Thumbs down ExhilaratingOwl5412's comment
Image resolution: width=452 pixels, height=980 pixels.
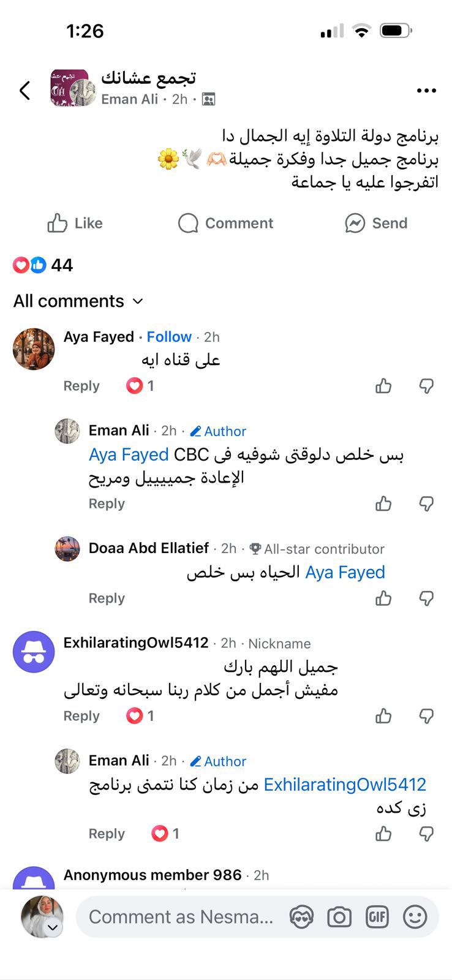click(426, 716)
